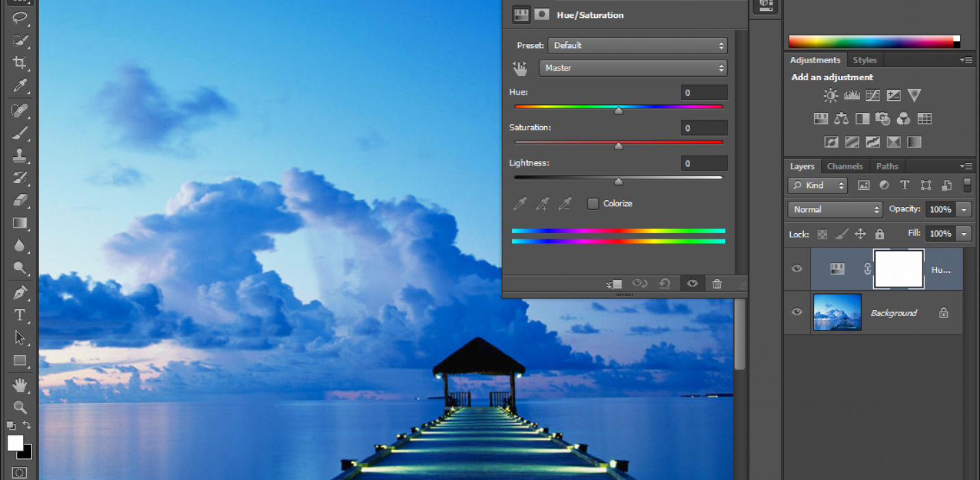Switch to the Channels tab
Viewport: 980px width, 480px height.
[x=844, y=166]
